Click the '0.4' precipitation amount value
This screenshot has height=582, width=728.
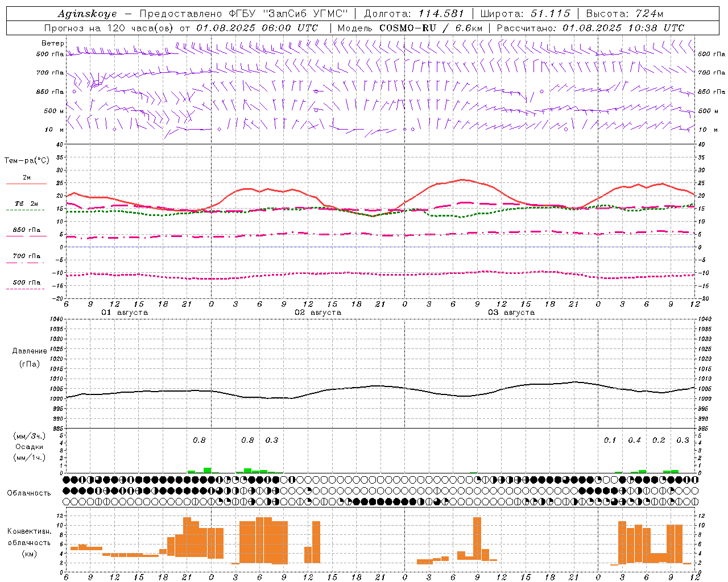634,440
